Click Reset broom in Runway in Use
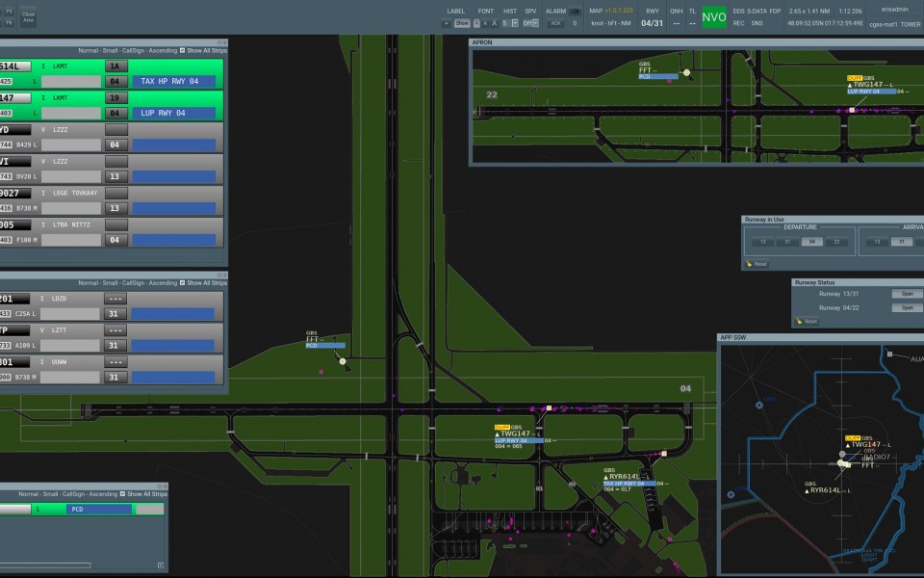This screenshot has height=578, width=924. pos(757,264)
